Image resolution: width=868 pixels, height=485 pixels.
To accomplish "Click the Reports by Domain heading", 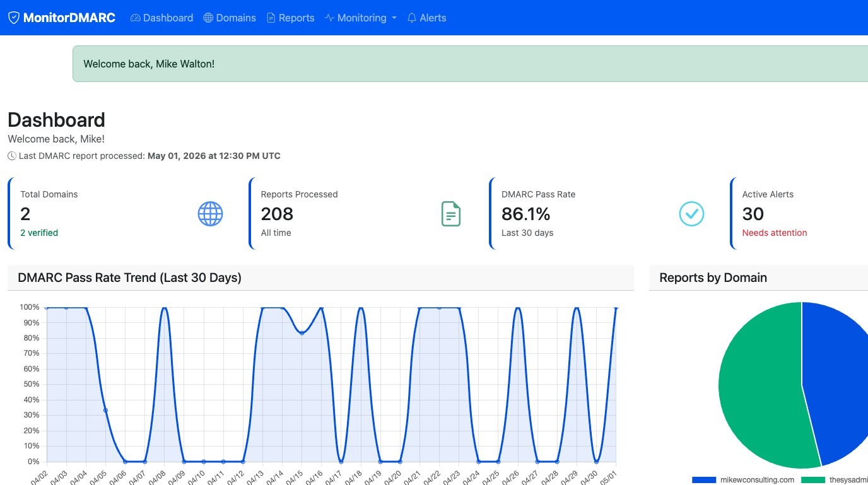I will (x=713, y=278).
